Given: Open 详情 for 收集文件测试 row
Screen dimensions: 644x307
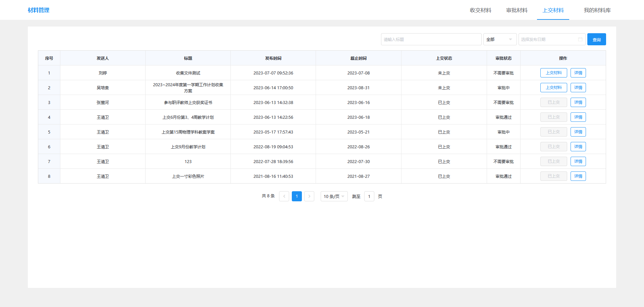Looking at the screenshot, I should (578, 73).
